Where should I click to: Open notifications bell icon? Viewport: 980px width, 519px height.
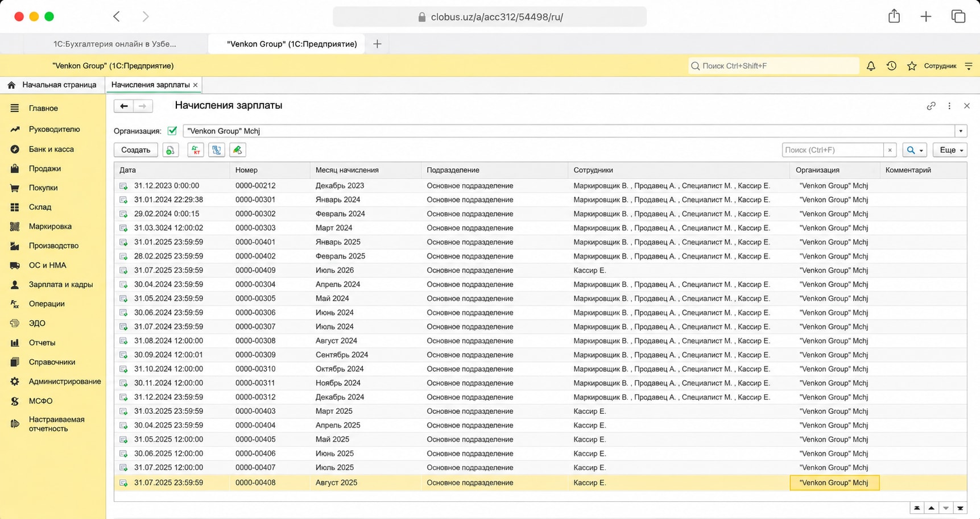coord(871,66)
